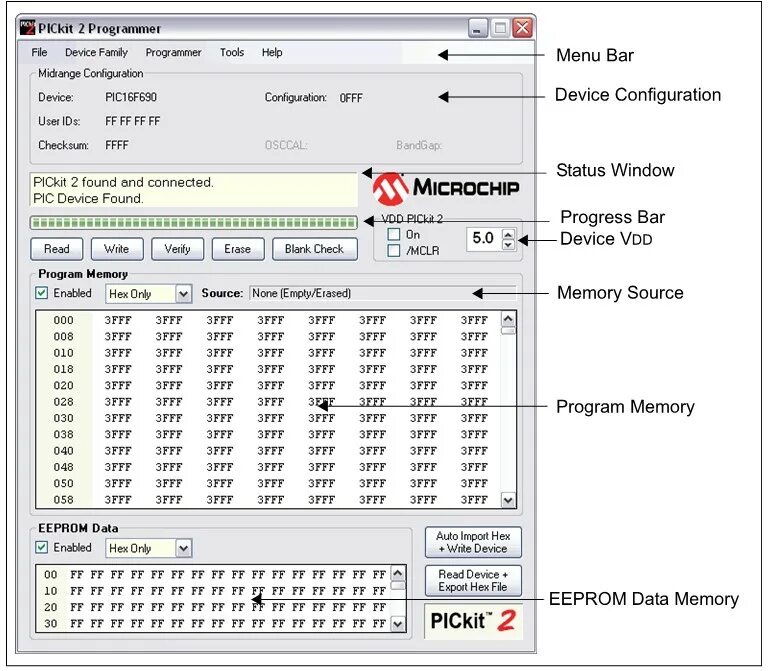This screenshot has height=671, width=769.
Task: Click first 3FFF cell in row 040
Action: pos(118,451)
